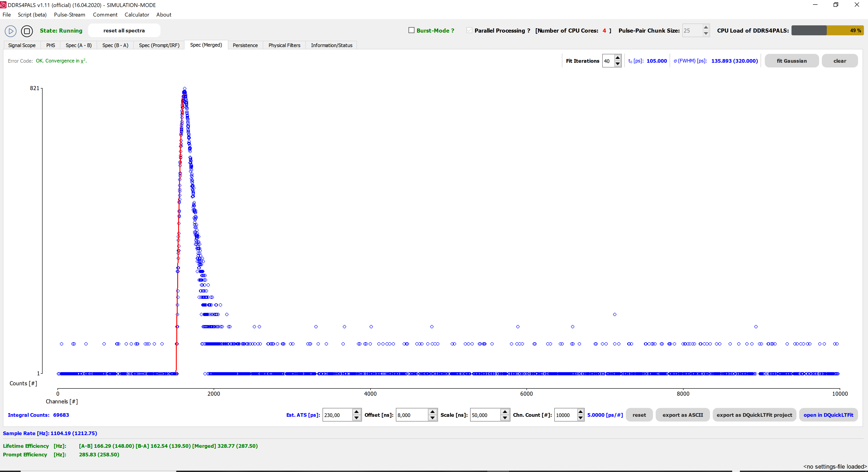Switch to the Persistence tab
Screen dimensions: 868x472
[x=245, y=45]
